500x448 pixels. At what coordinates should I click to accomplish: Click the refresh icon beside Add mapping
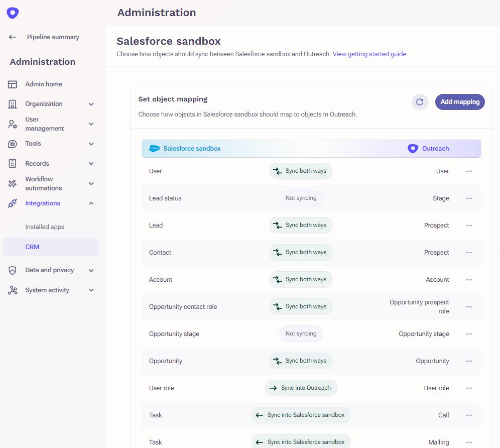(420, 102)
